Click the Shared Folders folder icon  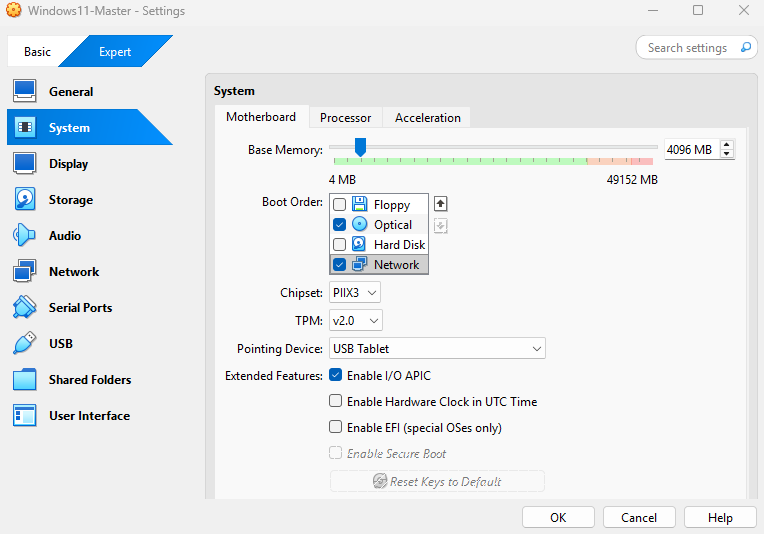(24, 379)
